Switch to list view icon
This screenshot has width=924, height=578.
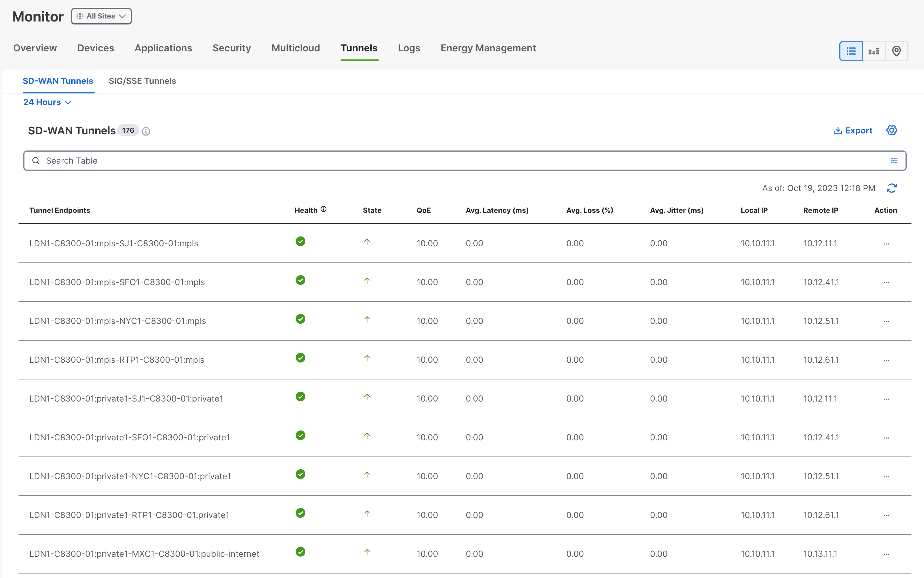[851, 51]
